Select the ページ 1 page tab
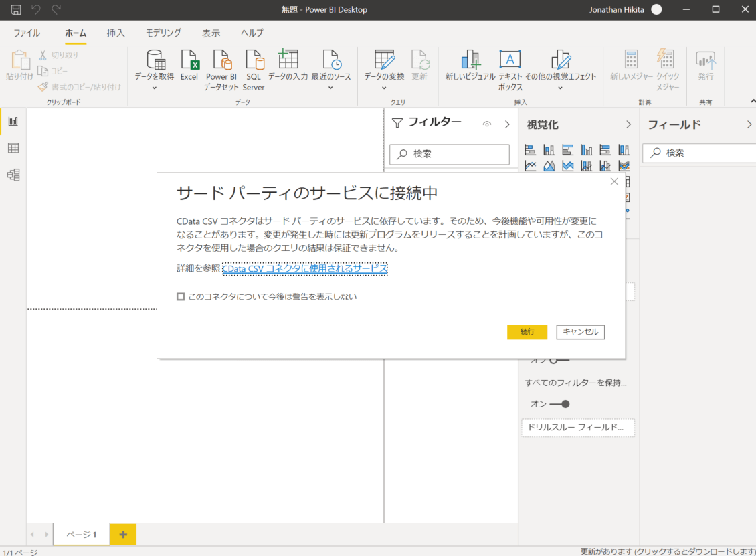 81,535
